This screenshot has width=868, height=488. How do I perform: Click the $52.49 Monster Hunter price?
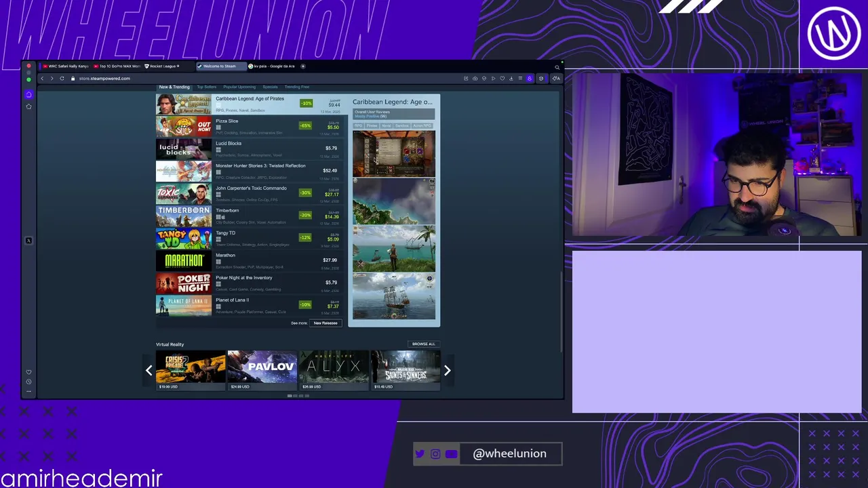tap(330, 171)
